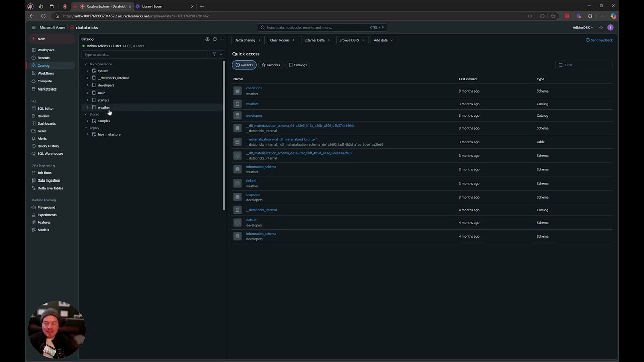Click the catalog tree vertical scrollbar
Image resolution: width=644 pixels, height=362 pixels.
click(224, 135)
